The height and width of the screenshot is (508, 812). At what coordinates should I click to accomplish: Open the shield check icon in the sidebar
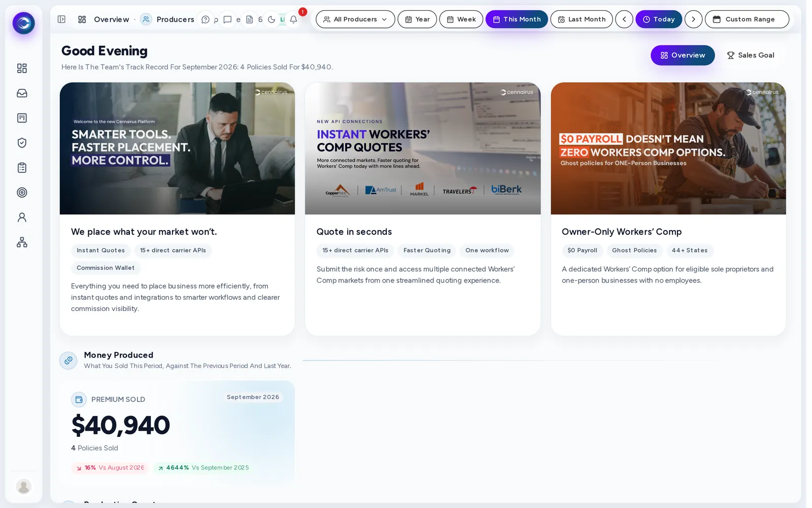coord(22,143)
